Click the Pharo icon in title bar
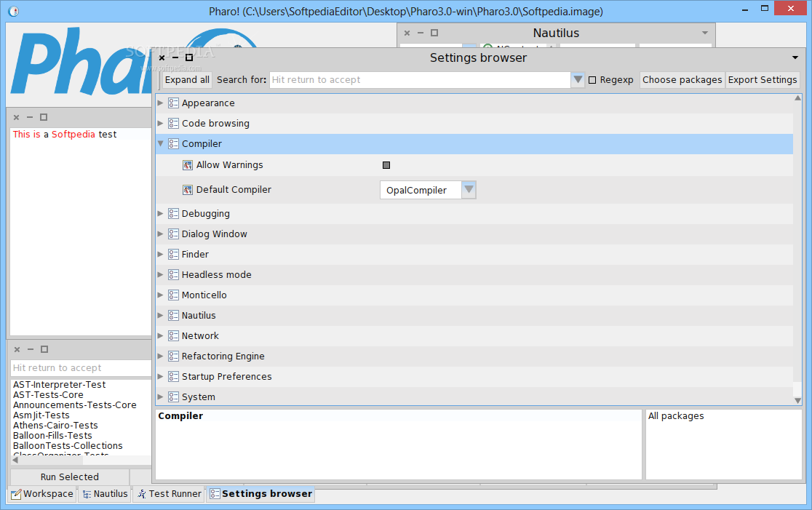The width and height of the screenshot is (812, 510). pos(14,11)
